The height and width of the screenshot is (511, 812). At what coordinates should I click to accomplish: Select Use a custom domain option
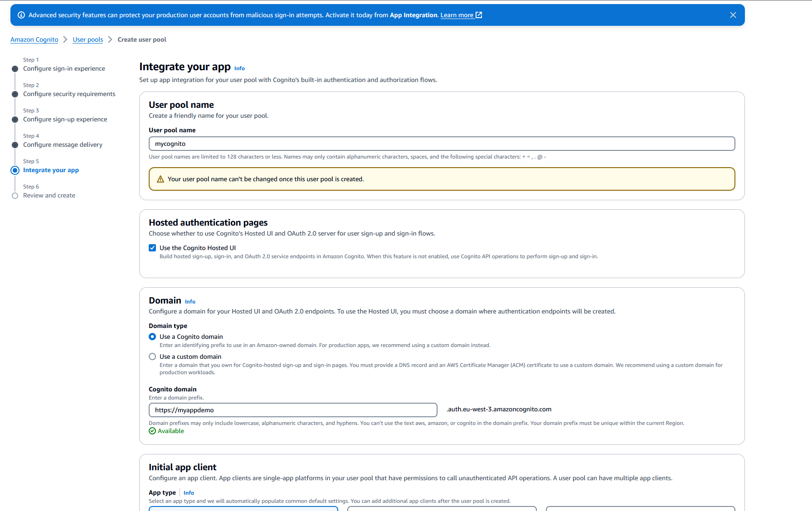[x=152, y=357]
